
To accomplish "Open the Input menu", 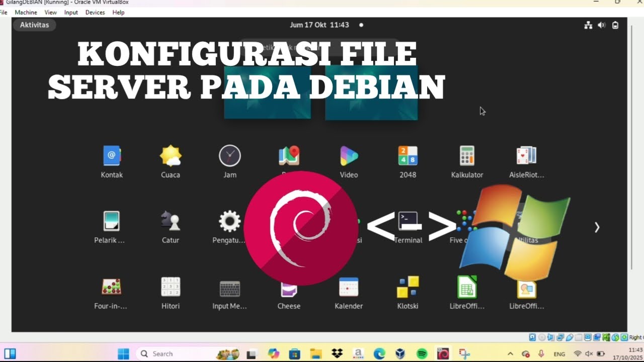I will (x=71, y=12).
